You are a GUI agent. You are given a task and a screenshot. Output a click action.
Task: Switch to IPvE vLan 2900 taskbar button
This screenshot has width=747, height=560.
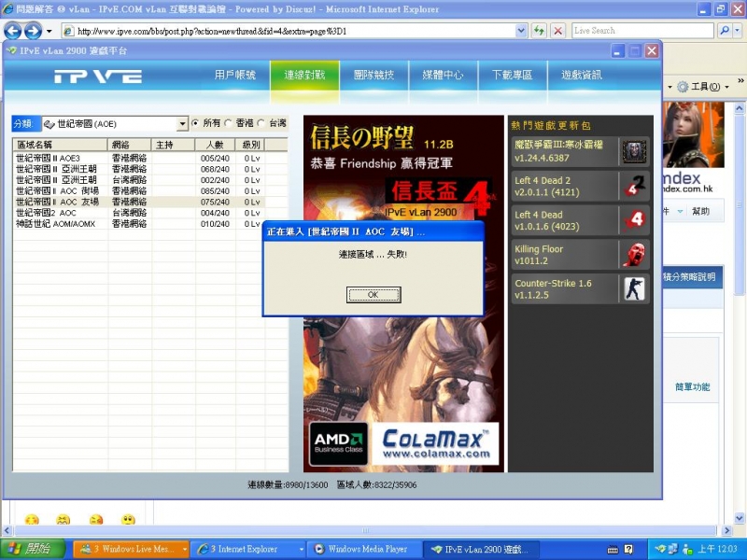click(x=481, y=549)
